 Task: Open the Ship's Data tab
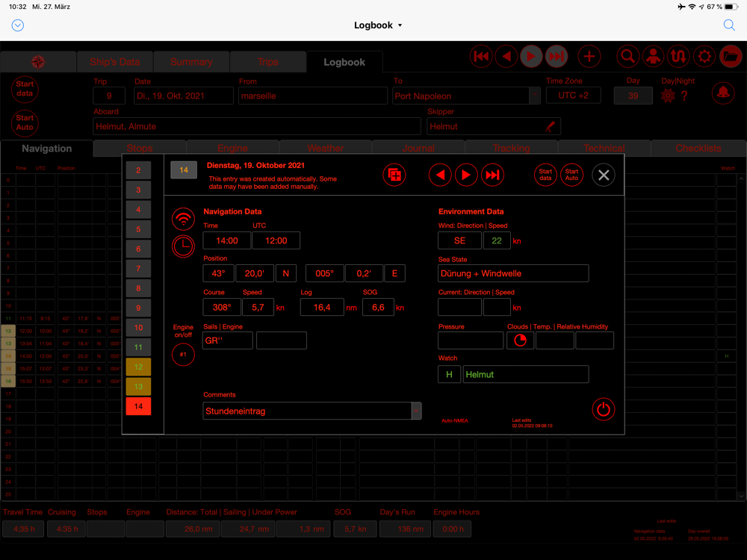[115, 62]
